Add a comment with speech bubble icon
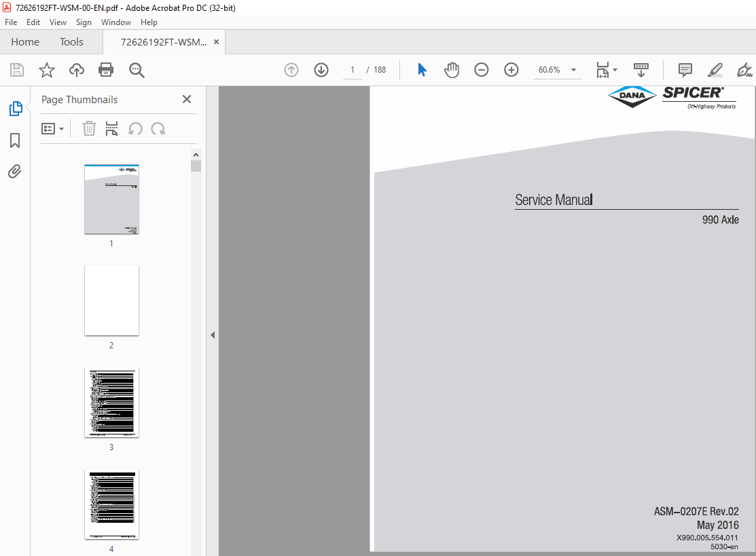The image size is (756, 556). point(685,70)
